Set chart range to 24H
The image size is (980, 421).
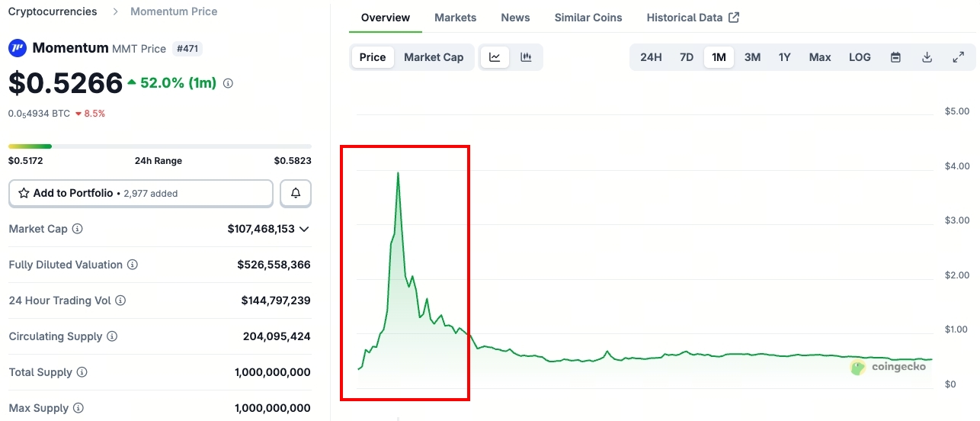[x=651, y=57]
